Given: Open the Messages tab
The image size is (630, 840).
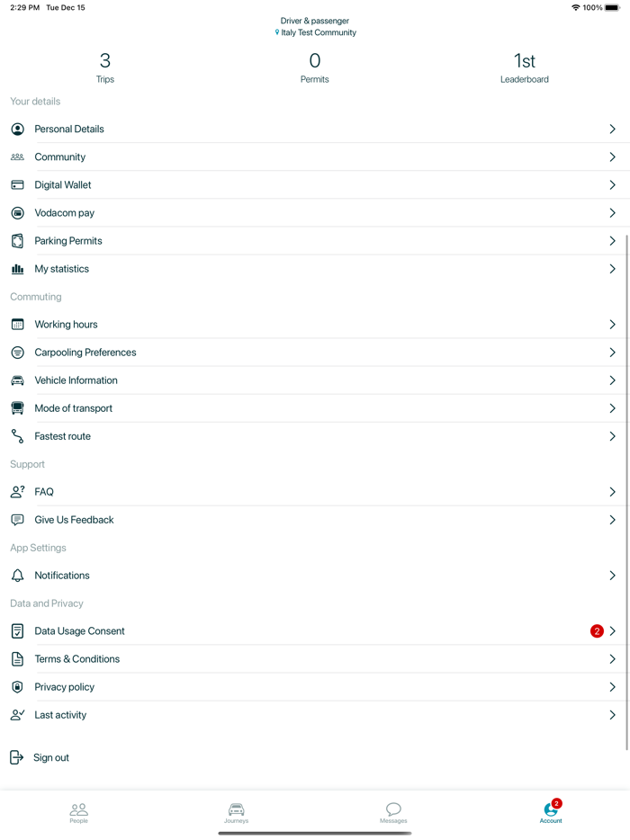Looking at the screenshot, I should 393,813.
